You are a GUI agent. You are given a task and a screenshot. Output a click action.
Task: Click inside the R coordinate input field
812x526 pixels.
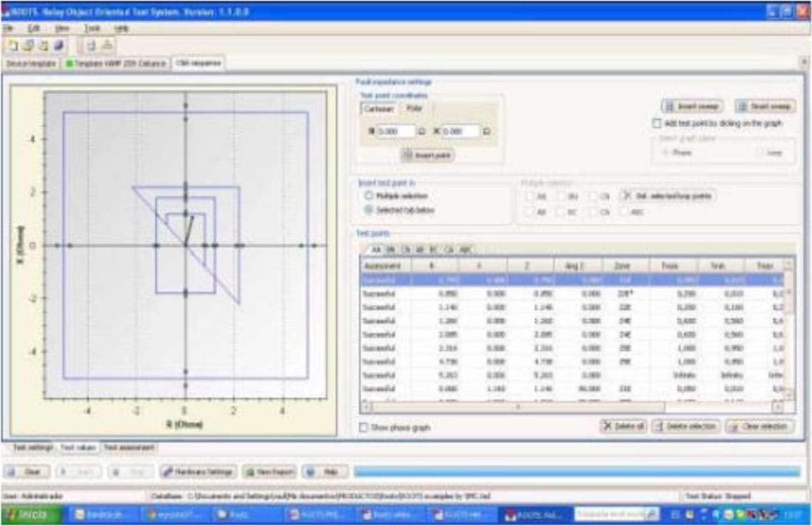396,130
